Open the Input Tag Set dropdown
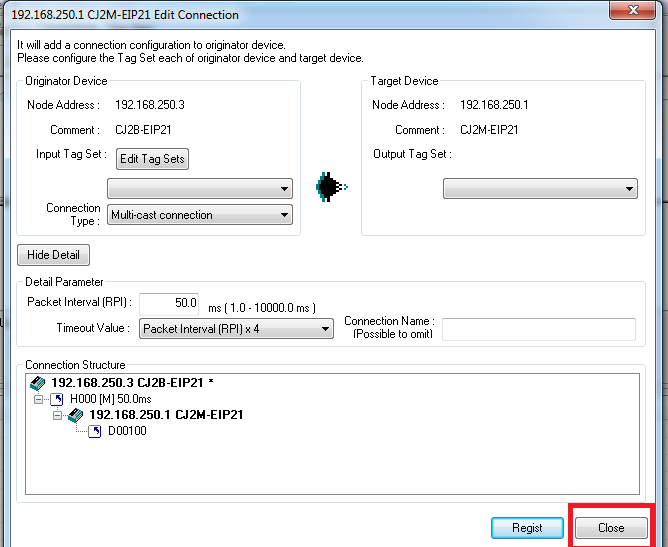668x547 pixels. pos(200,189)
